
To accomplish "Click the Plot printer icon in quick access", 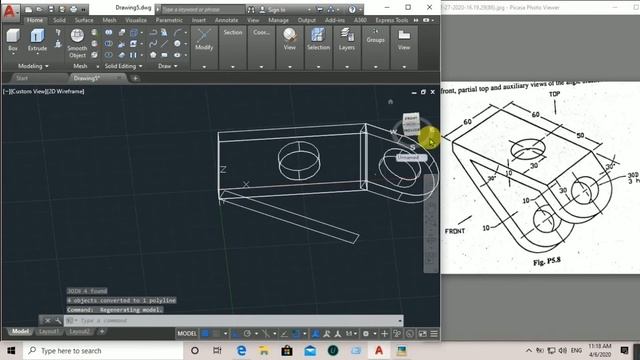I will pos(73,9).
